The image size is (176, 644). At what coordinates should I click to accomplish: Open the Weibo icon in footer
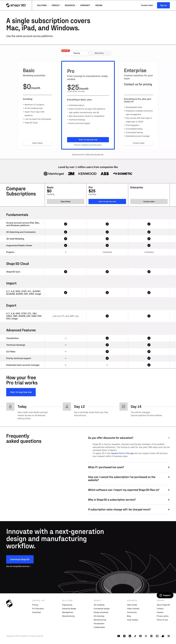click(x=163, y=636)
